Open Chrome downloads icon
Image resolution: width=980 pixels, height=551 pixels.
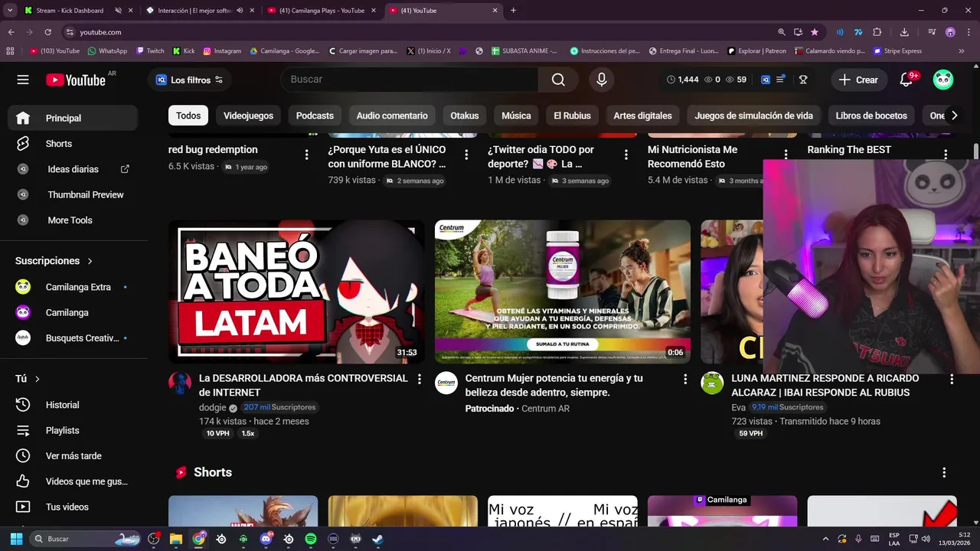pyautogui.click(x=904, y=32)
